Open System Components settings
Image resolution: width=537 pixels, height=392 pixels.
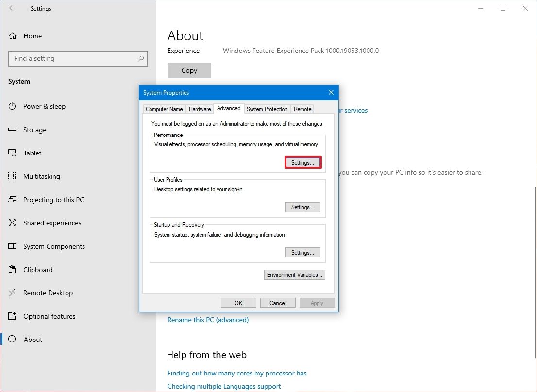(x=53, y=246)
